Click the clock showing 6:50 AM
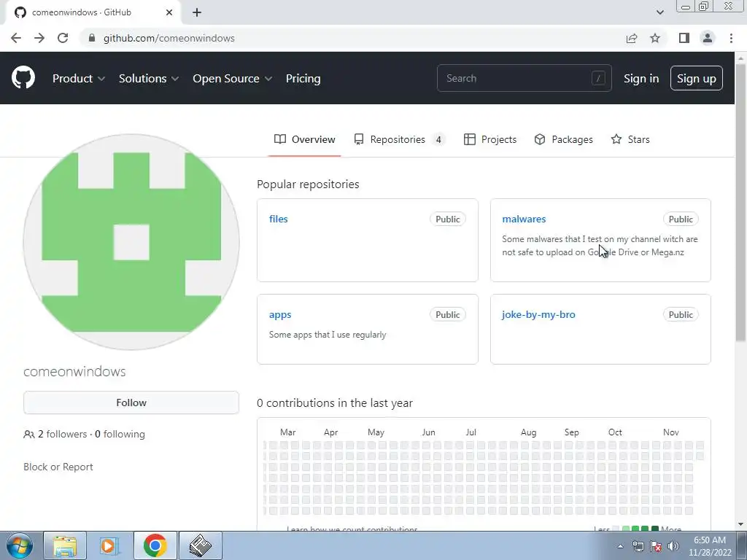Screen dimensions: 747x560 (x=709, y=540)
